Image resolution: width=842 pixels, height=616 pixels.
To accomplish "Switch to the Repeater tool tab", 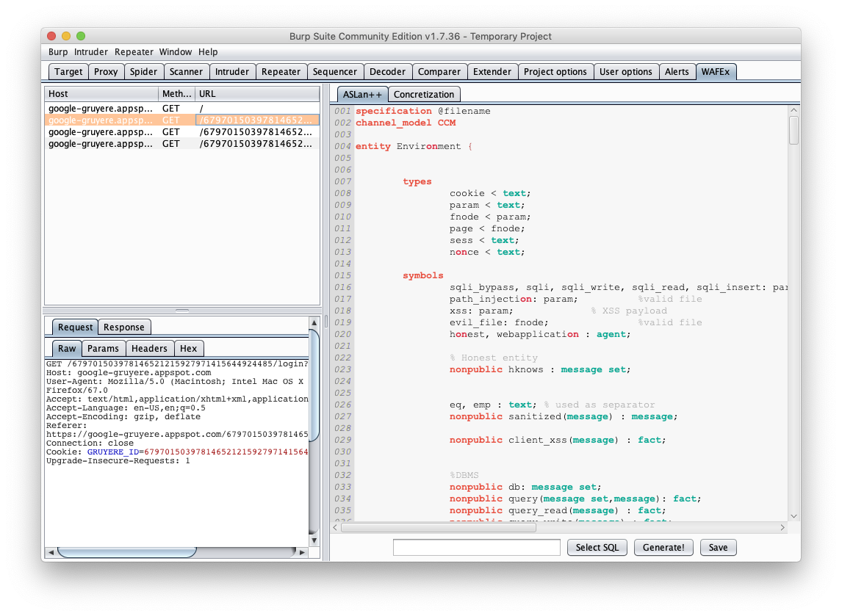I will pyautogui.click(x=281, y=72).
